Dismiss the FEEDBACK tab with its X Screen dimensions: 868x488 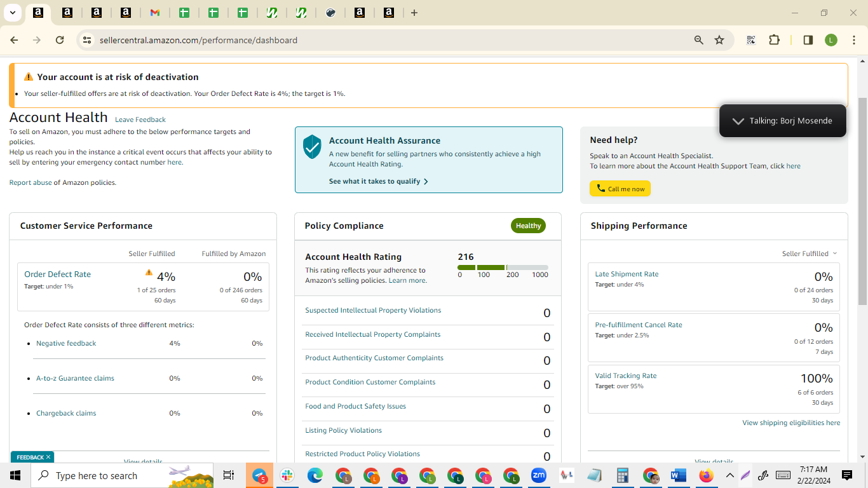tap(48, 457)
